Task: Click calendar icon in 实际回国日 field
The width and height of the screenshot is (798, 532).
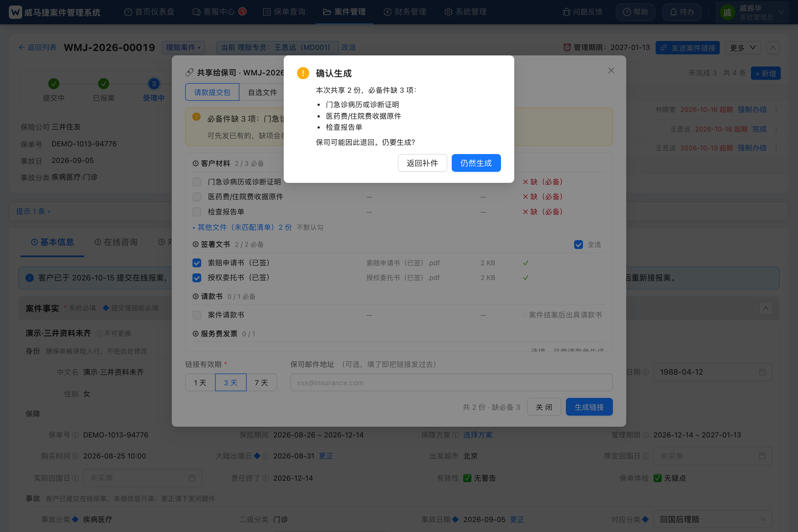Action: click(192, 478)
